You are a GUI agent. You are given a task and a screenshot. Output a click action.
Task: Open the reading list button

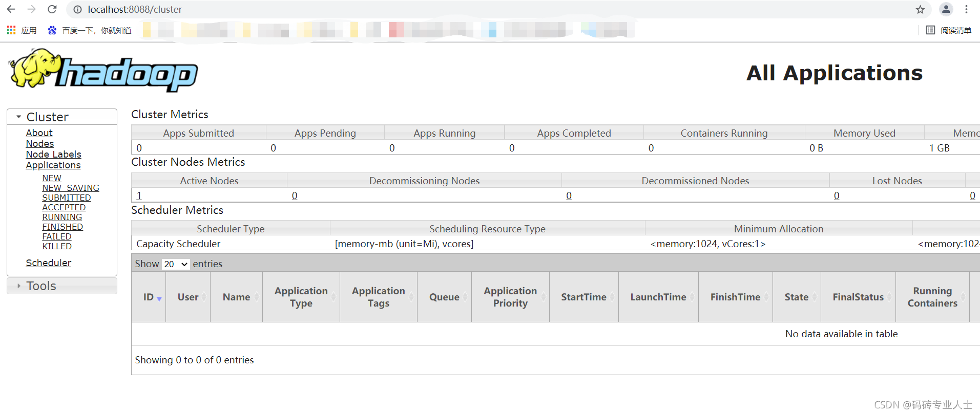tap(948, 30)
